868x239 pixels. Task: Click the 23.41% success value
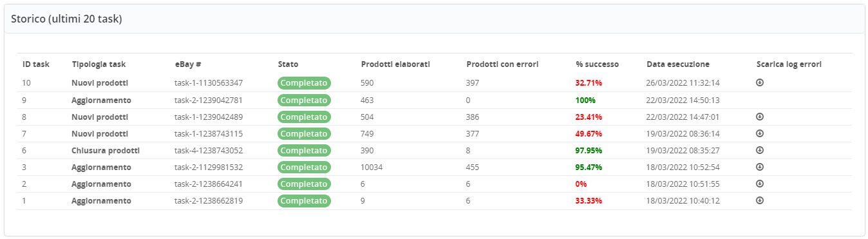point(589,117)
